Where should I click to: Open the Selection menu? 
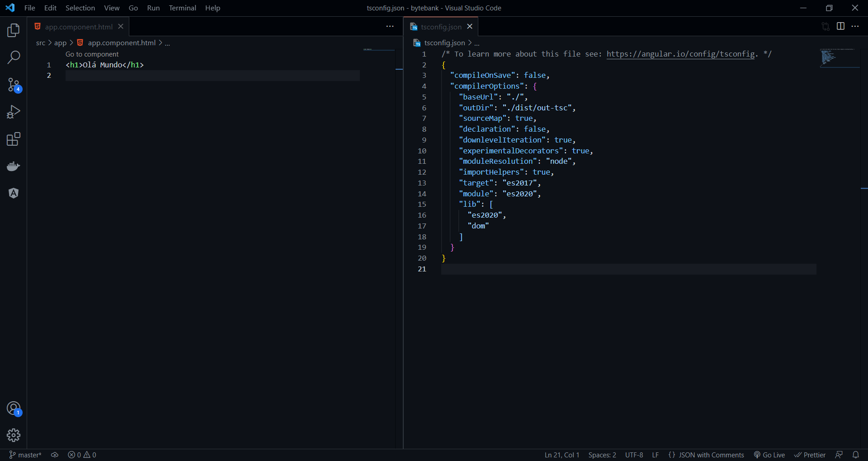pos(80,8)
